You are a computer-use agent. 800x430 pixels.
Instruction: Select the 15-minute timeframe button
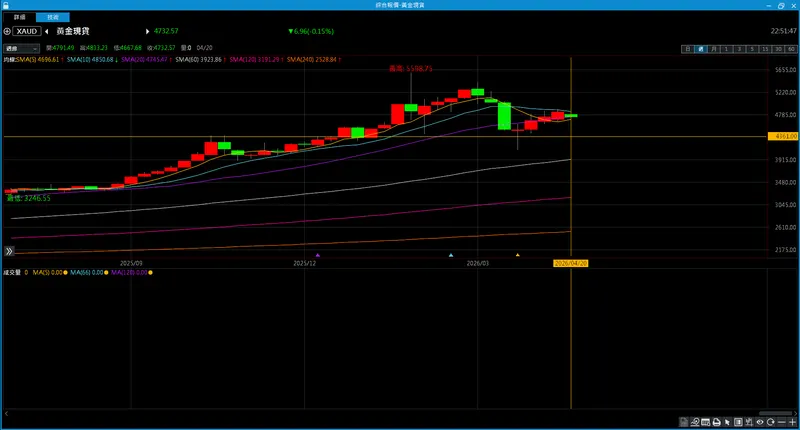click(765, 49)
